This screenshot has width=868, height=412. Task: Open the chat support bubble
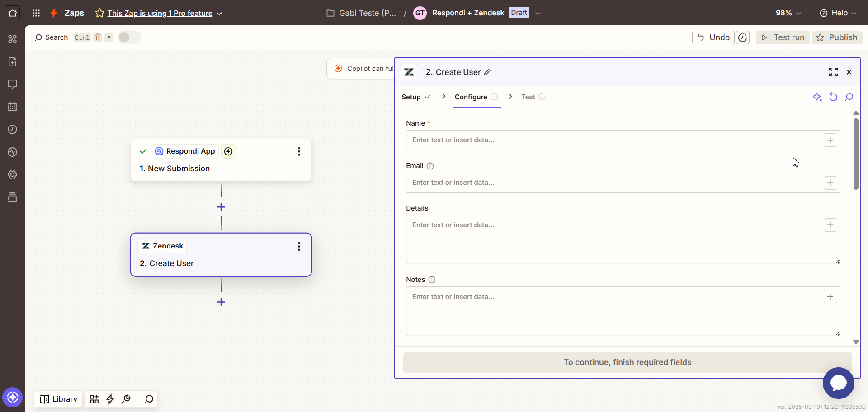point(839,383)
